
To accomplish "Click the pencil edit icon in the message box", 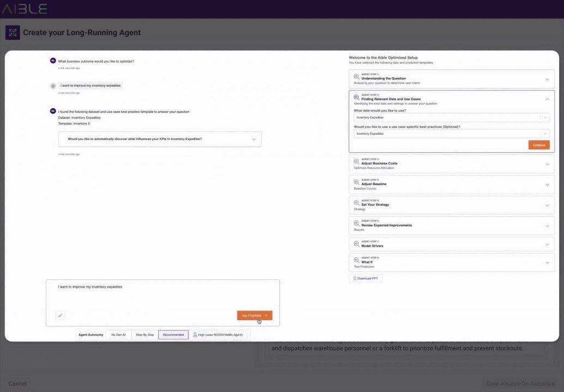I will point(60,315).
